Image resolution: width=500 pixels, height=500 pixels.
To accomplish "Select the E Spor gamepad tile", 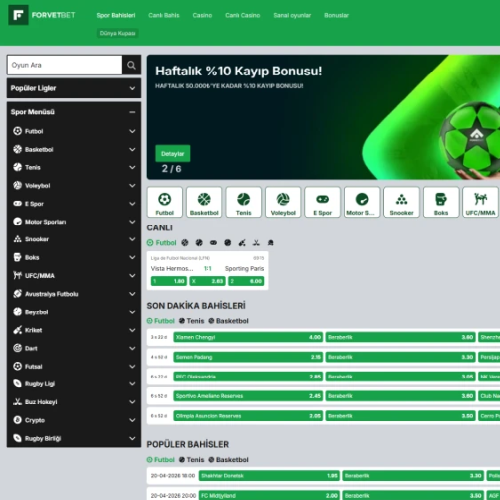I will click(x=322, y=202).
